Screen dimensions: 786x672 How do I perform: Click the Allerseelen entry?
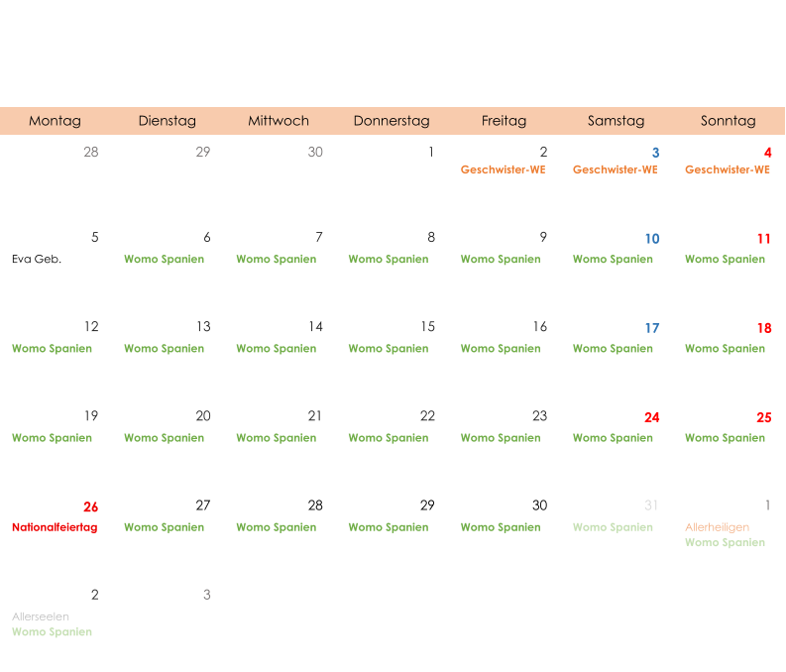[41, 616]
